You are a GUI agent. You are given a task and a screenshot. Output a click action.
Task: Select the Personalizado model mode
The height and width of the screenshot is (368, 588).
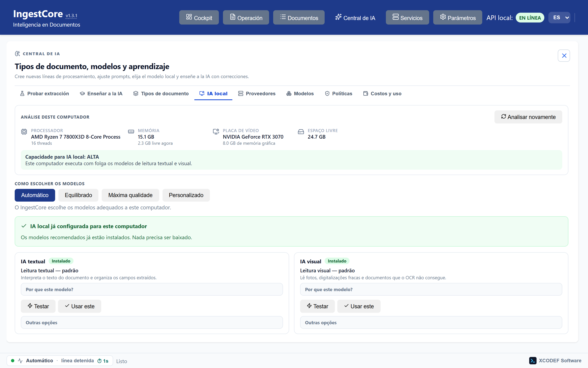[186, 195]
